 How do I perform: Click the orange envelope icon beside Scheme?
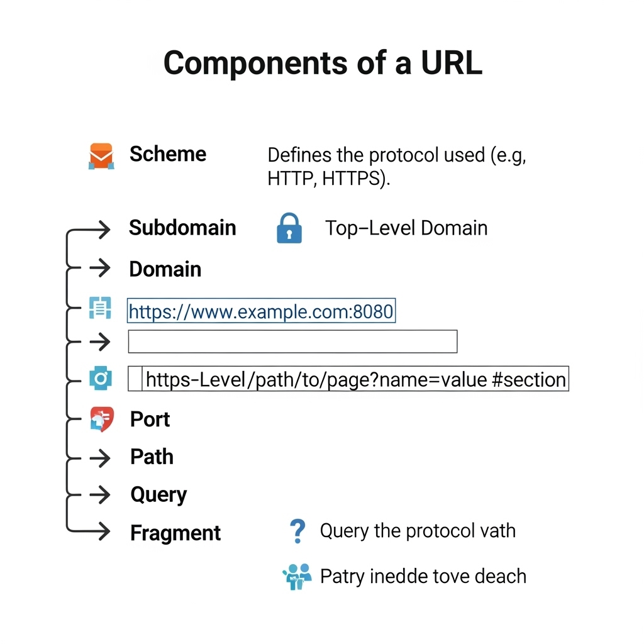click(101, 156)
